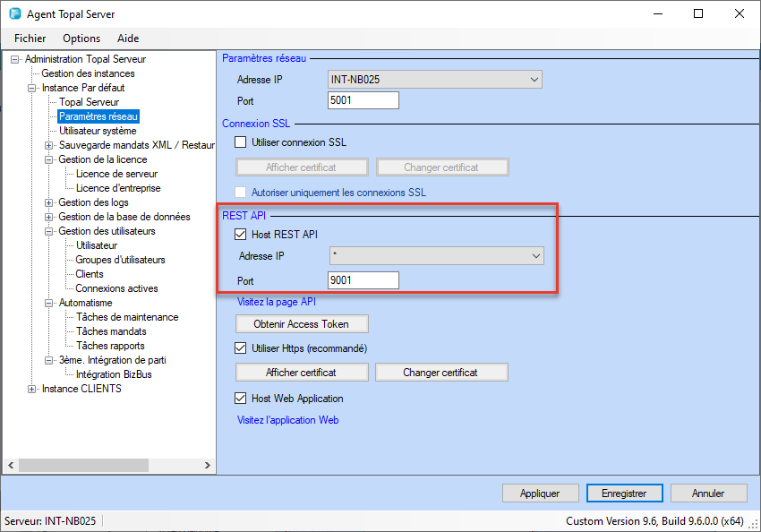The image size is (761, 532).
Task: Expand the Instance CLIENTS tree node
Action: [x=32, y=389]
